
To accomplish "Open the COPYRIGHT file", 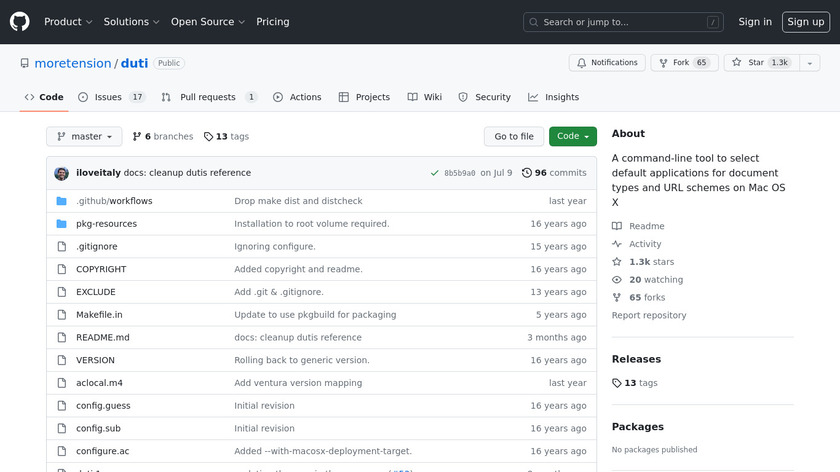I will (101, 269).
